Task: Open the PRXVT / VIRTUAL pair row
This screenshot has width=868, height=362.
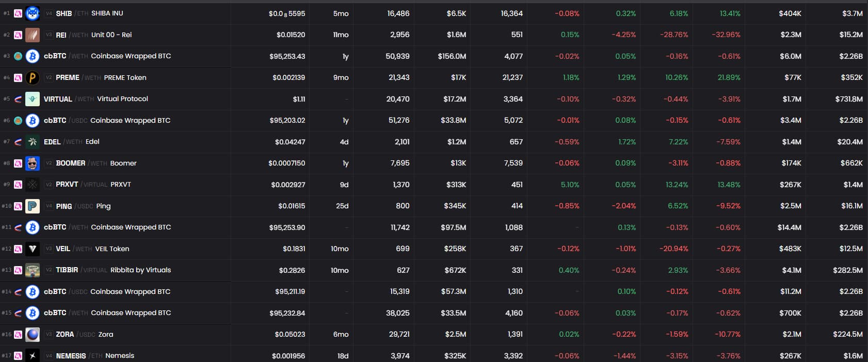Action: click(93, 185)
